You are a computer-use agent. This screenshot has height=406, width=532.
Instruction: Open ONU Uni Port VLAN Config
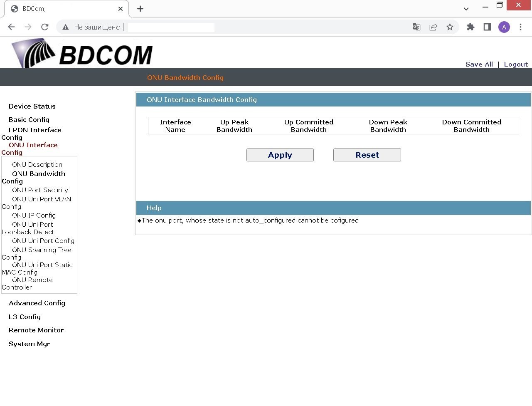click(x=37, y=203)
